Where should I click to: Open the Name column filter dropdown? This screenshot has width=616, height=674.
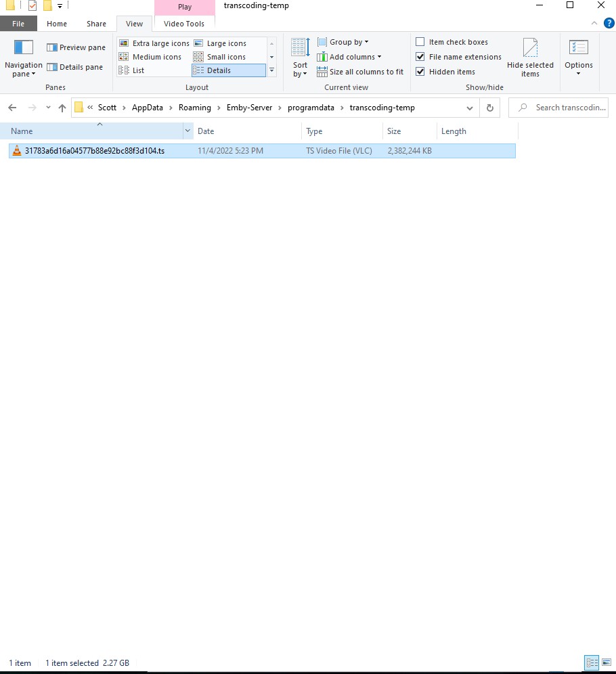[188, 131]
